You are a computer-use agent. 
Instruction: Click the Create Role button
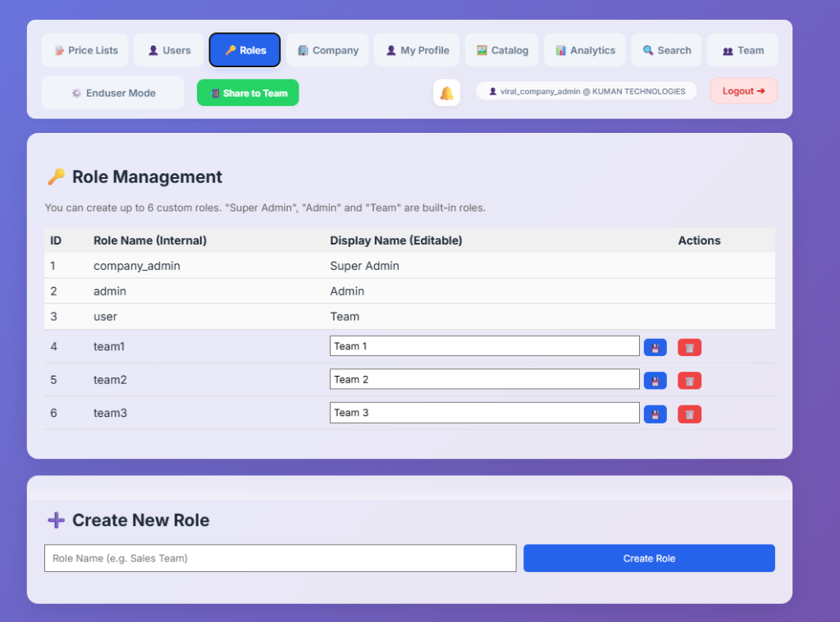(x=649, y=558)
